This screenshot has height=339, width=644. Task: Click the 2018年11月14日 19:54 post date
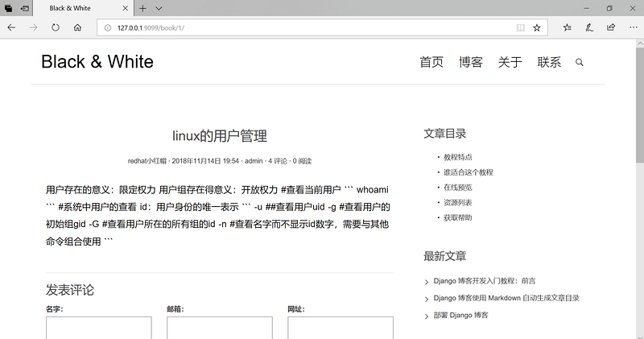(x=205, y=161)
